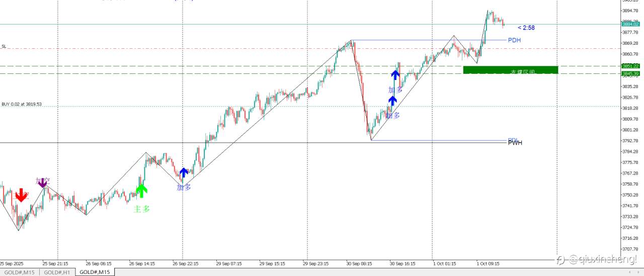Click time axis label 26 Sep 06:15
Image resolution: width=644 pixels, height=276 pixels.
coord(99,263)
